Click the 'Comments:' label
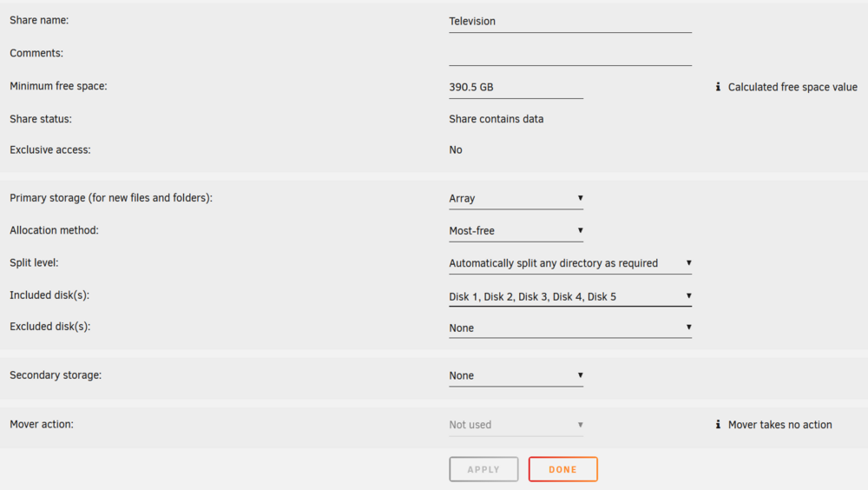This screenshot has width=868, height=490. click(x=36, y=53)
